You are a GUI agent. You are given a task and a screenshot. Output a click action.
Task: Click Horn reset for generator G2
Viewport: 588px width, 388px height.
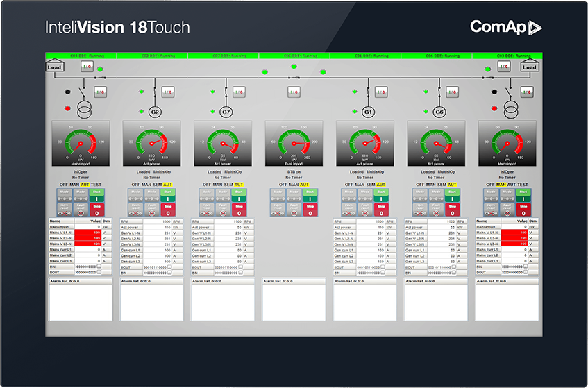(135, 210)
